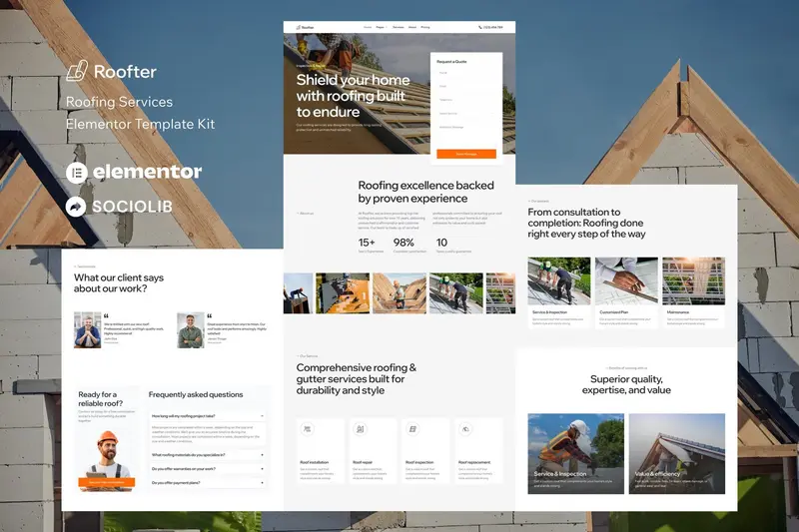Click the Elementor round E logo icon
The image size is (799, 532).
coord(77,173)
